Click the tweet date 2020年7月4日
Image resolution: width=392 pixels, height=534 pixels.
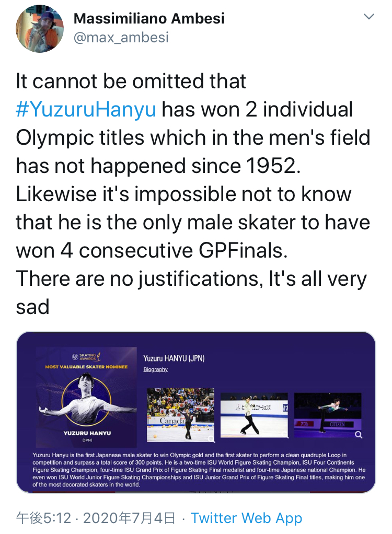point(129,518)
